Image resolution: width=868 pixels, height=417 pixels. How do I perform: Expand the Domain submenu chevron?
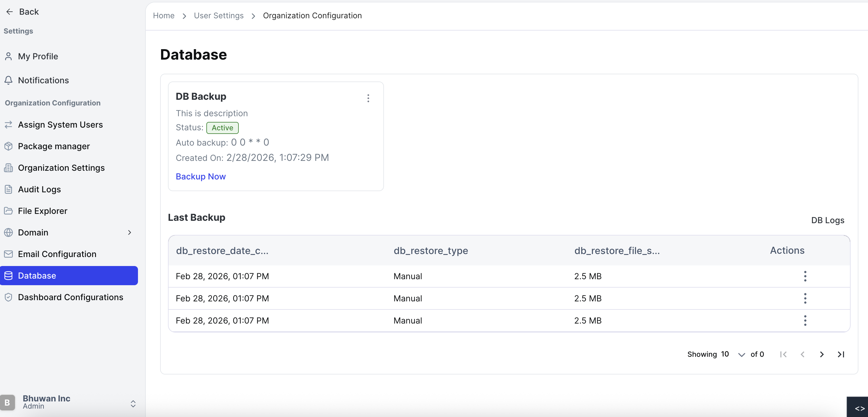129,232
